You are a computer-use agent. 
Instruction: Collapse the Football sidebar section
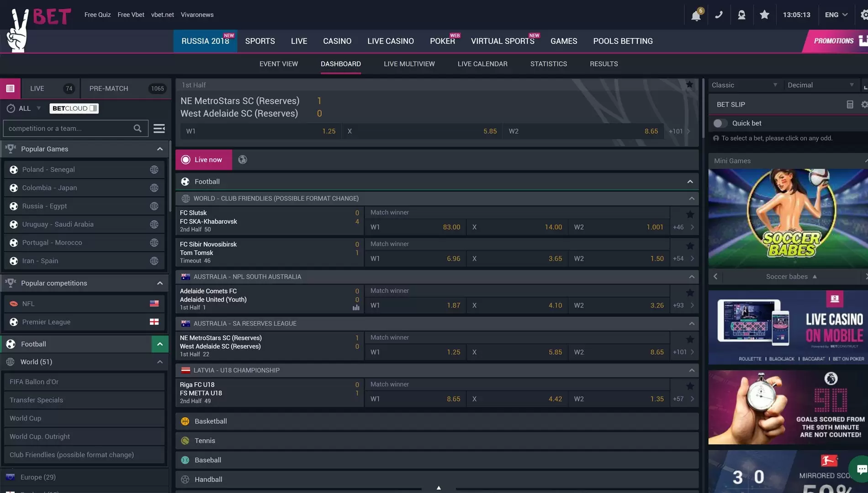(160, 344)
